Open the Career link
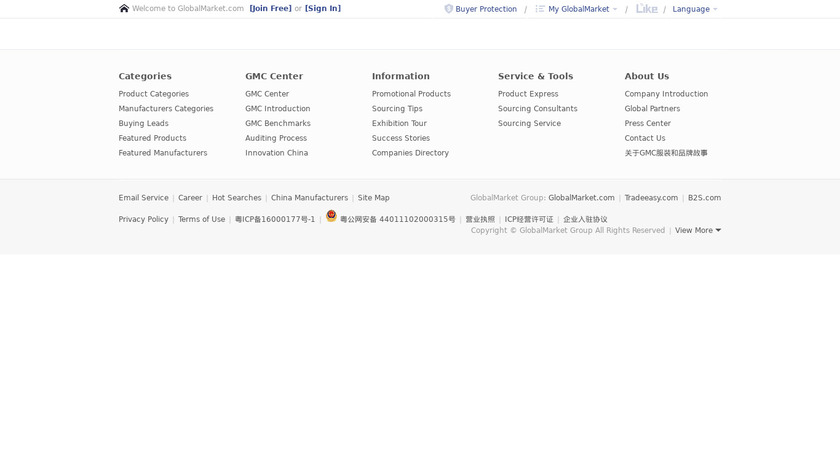The width and height of the screenshot is (840, 472). click(x=190, y=198)
